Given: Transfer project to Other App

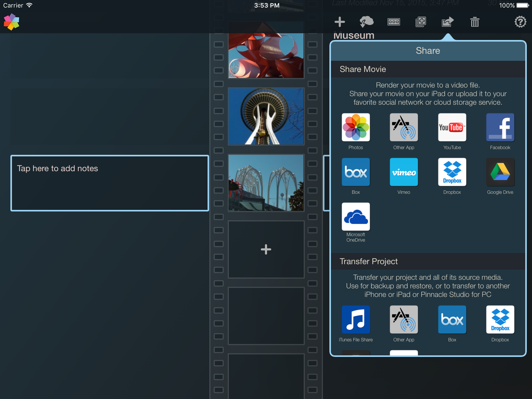Looking at the screenshot, I should pyautogui.click(x=404, y=320).
